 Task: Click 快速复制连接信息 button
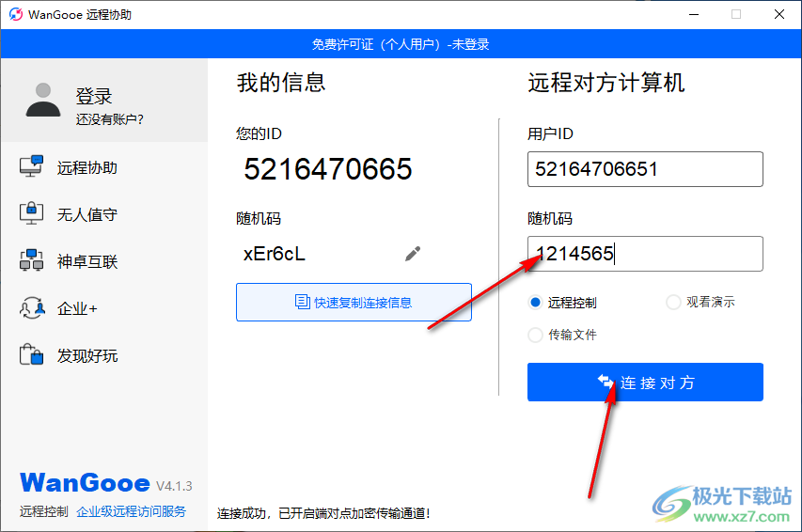[x=354, y=303]
